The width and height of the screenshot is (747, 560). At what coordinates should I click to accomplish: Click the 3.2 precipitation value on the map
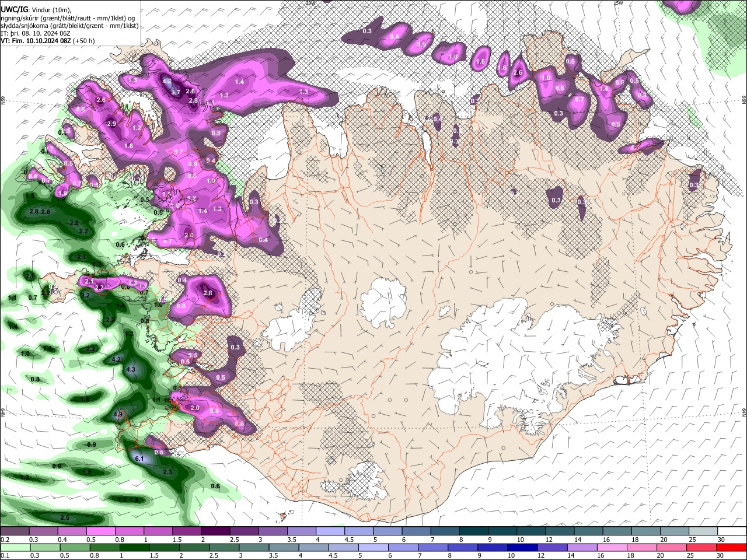85,295
